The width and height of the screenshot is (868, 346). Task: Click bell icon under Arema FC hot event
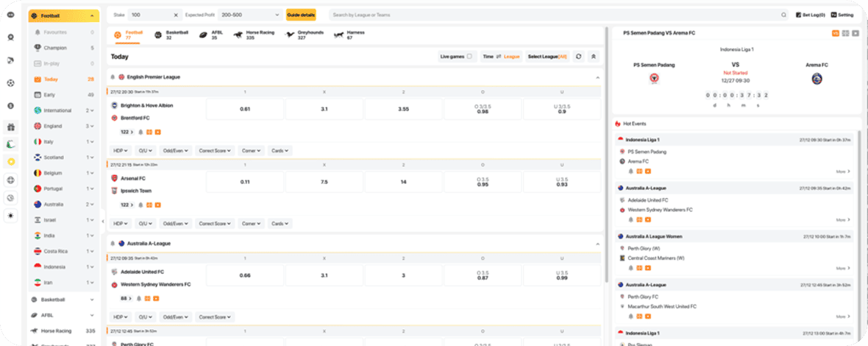[x=630, y=172]
